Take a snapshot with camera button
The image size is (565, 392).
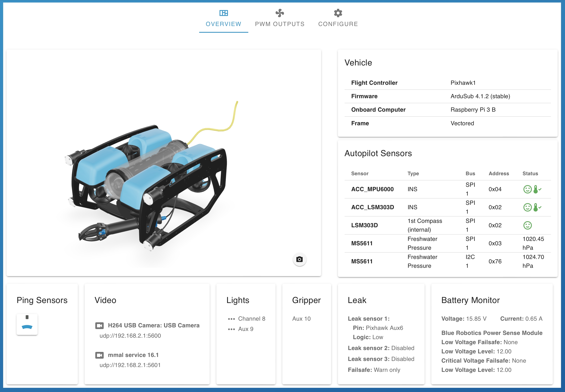click(299, 259)
